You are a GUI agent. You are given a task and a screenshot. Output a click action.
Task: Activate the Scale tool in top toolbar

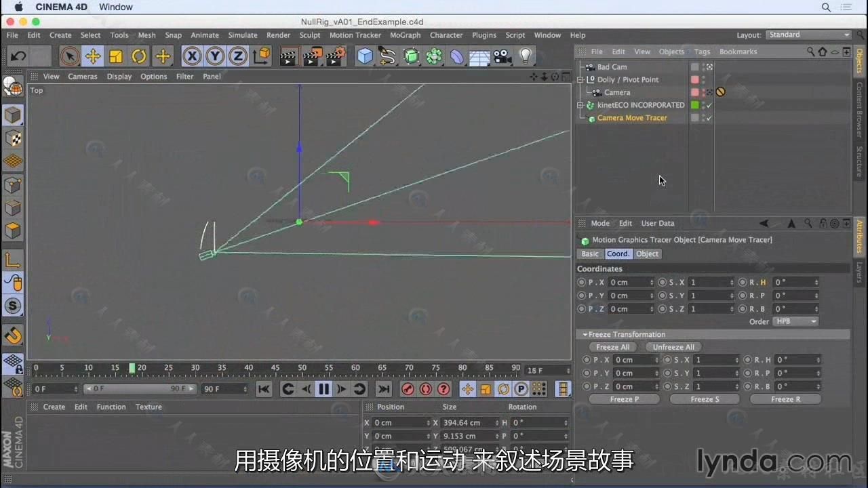pyautogui.click(x=116, y=56)
